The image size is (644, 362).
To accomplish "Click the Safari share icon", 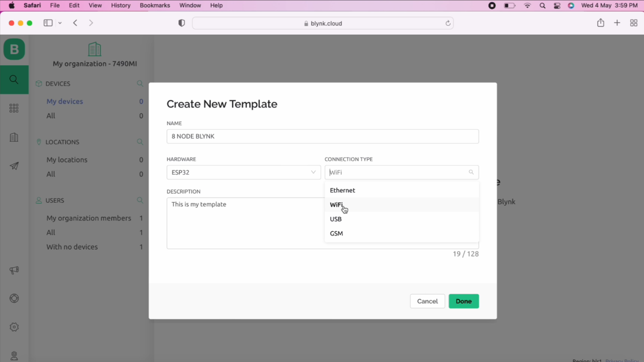I will 601,23.
